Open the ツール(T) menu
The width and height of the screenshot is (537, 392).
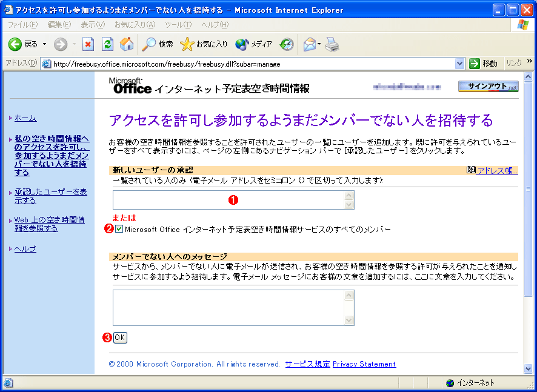[178, 25]
